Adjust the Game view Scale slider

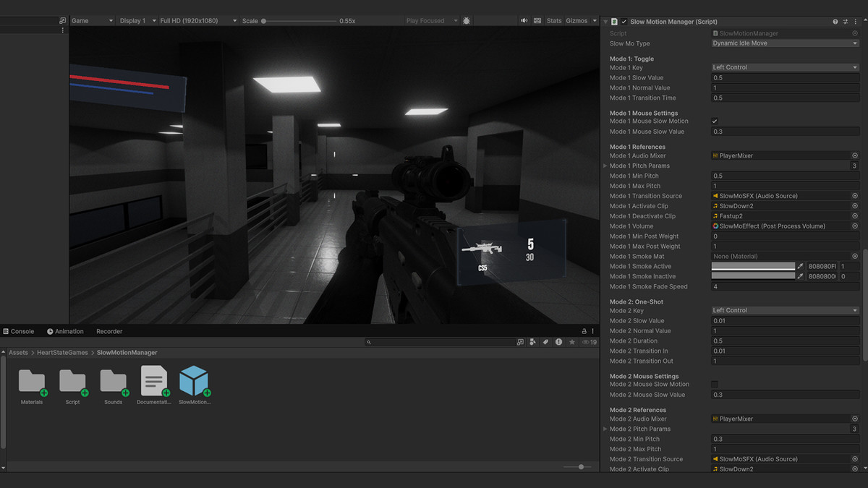(x=298, y=21)
